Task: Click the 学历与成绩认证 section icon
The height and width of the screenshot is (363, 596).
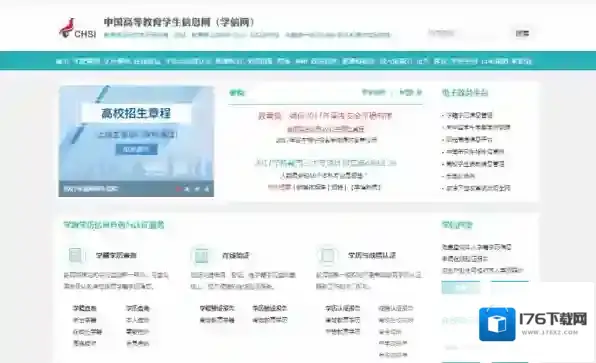Action: tap(327, 255)
